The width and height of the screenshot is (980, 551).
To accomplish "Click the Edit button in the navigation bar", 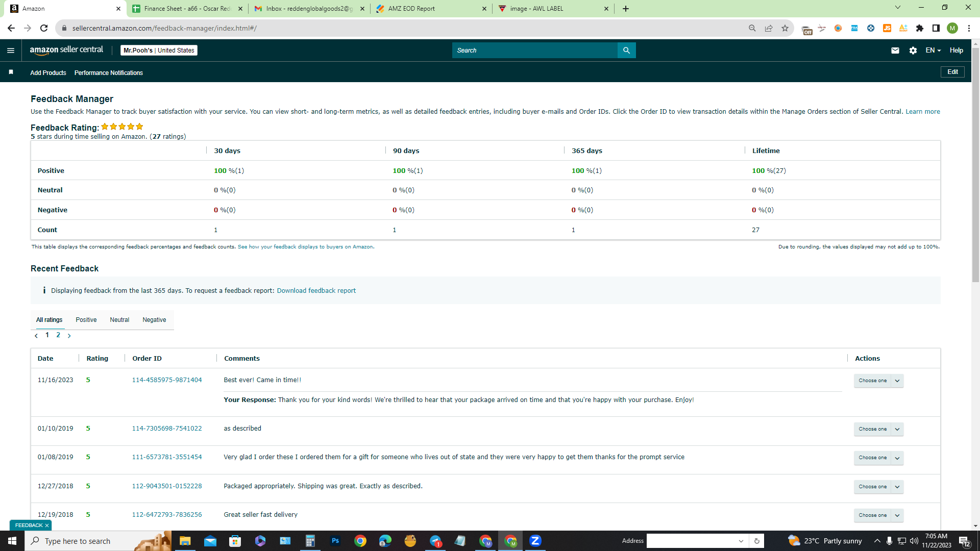I will tap(952, 72).
